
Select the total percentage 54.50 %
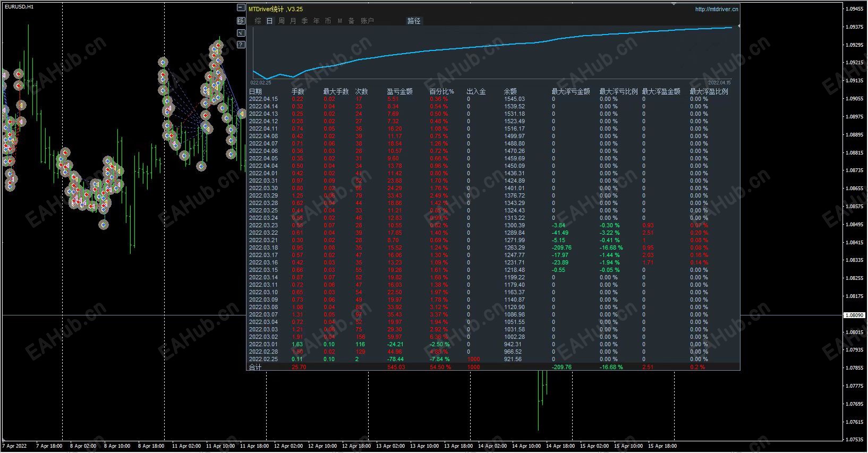440,367
